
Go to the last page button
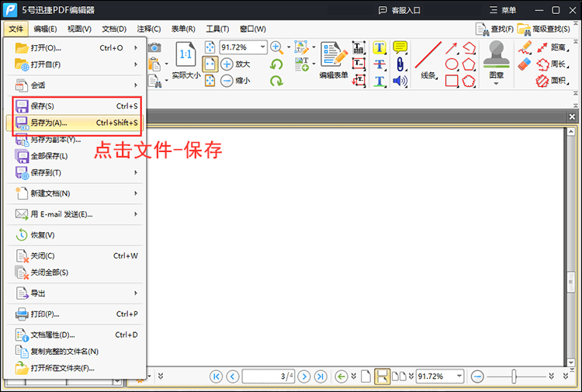pos(320,376)
